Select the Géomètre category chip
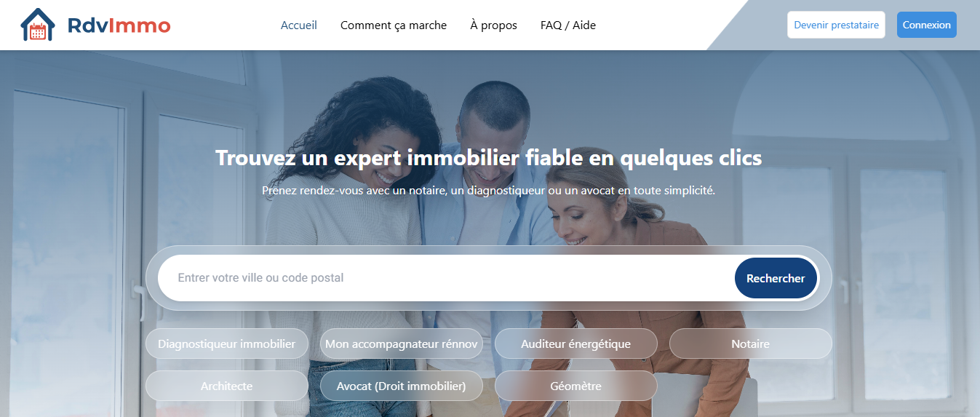 click(576, 386)
